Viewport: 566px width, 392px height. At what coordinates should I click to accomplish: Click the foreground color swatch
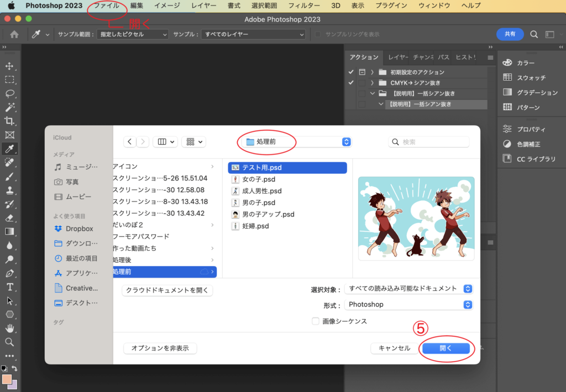tap(7, 379)
